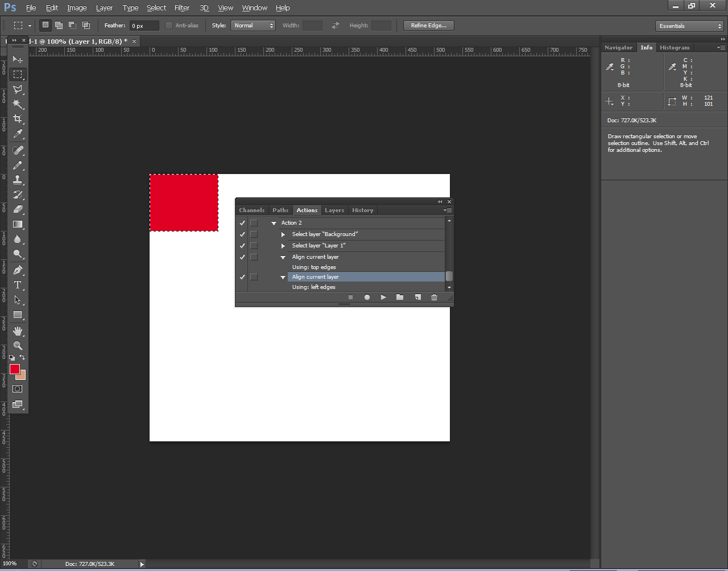Toggle the Anti-alias checkbox

tap(169, 26)
